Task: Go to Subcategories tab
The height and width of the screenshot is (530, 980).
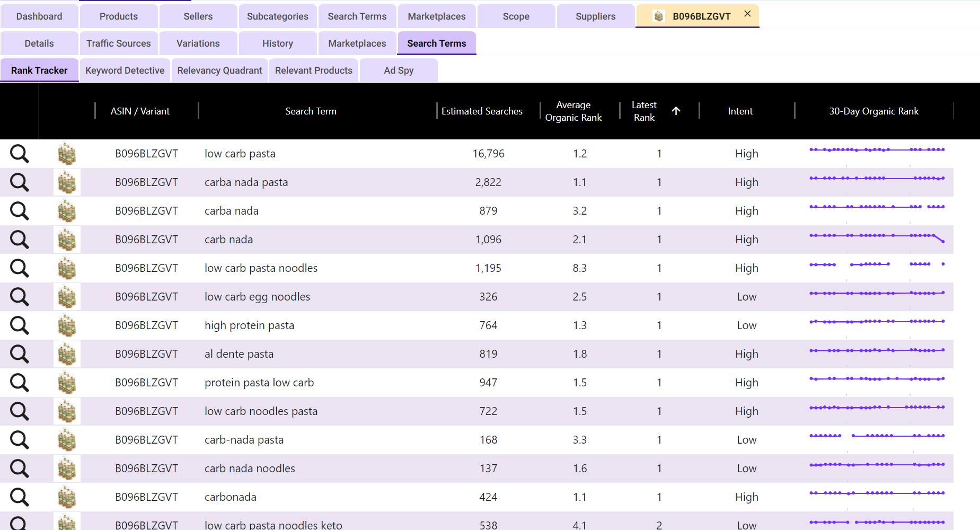Action: click(x=278, y=16)
